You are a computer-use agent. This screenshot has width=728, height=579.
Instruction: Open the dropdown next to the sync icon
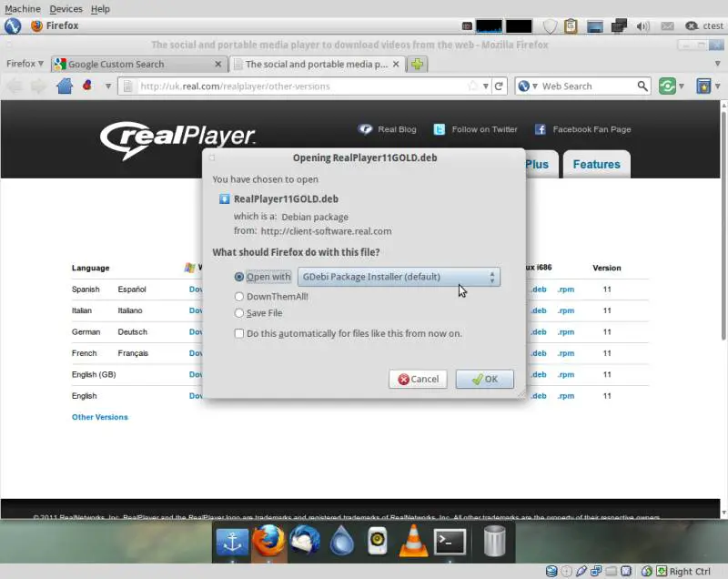(682, 86)
